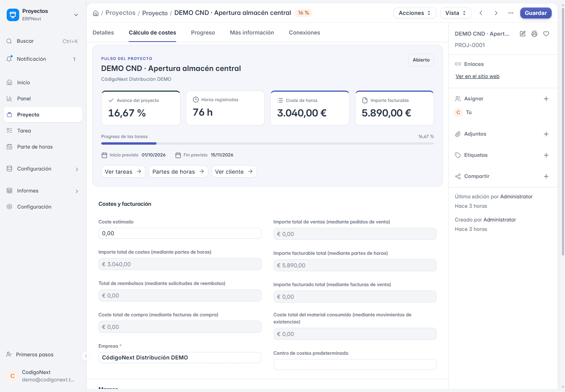Switch to the Detalles tab
Screen dimensions: 565x392
pyautogui.click(x=103, y=33)
